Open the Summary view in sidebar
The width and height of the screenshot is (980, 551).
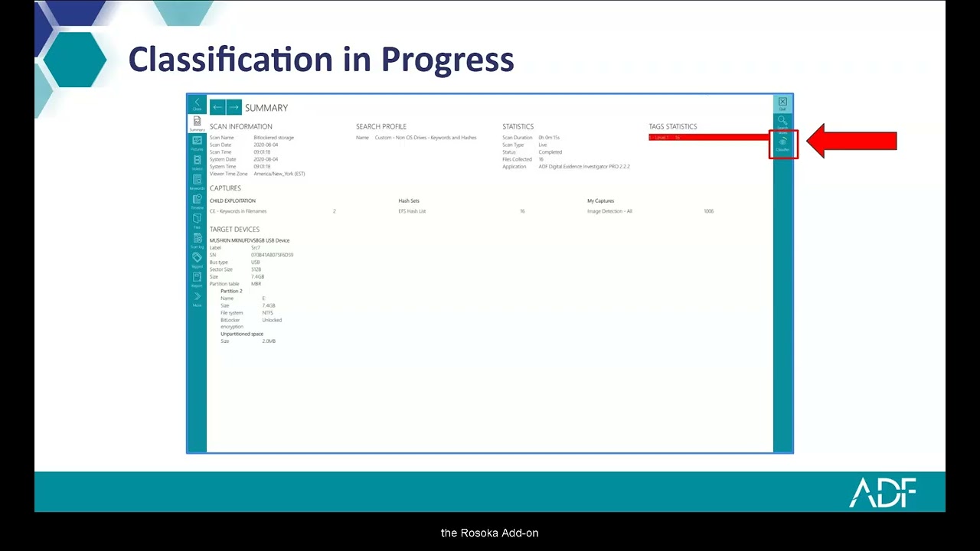[197, 123]
